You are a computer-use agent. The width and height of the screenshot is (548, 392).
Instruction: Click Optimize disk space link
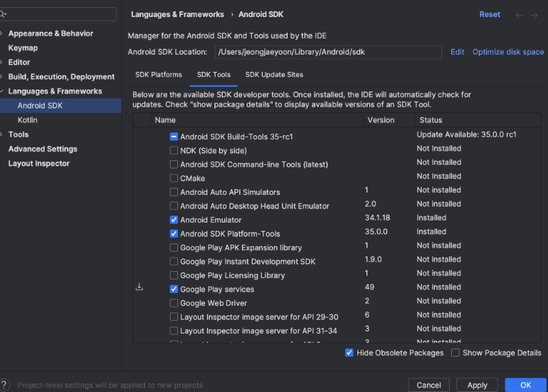click(508, 52)
